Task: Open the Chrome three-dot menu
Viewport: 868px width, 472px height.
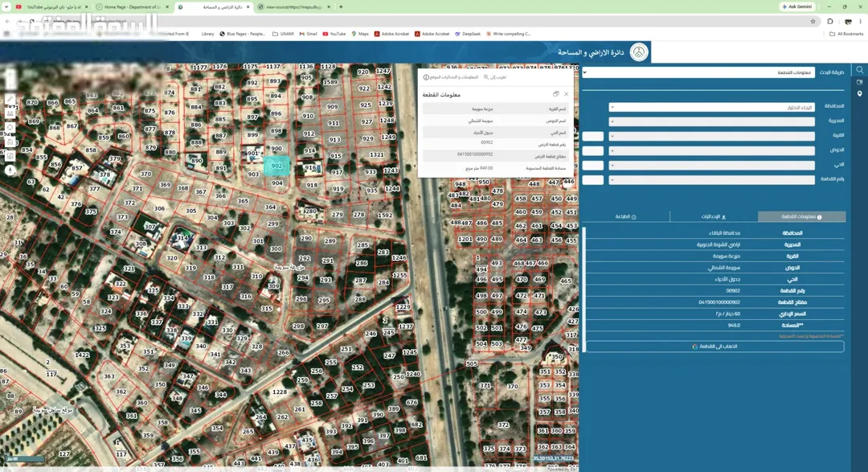Action: click(x=860, y=22)
